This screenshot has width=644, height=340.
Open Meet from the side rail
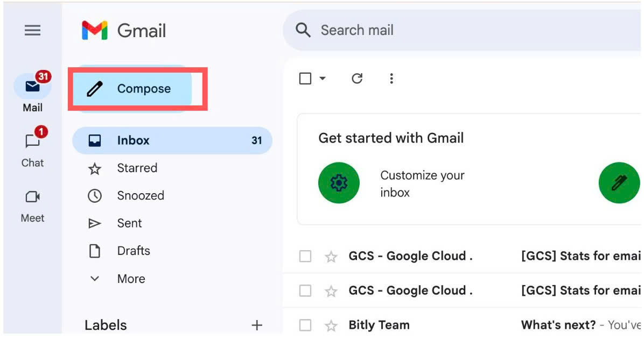pos(32,207)
